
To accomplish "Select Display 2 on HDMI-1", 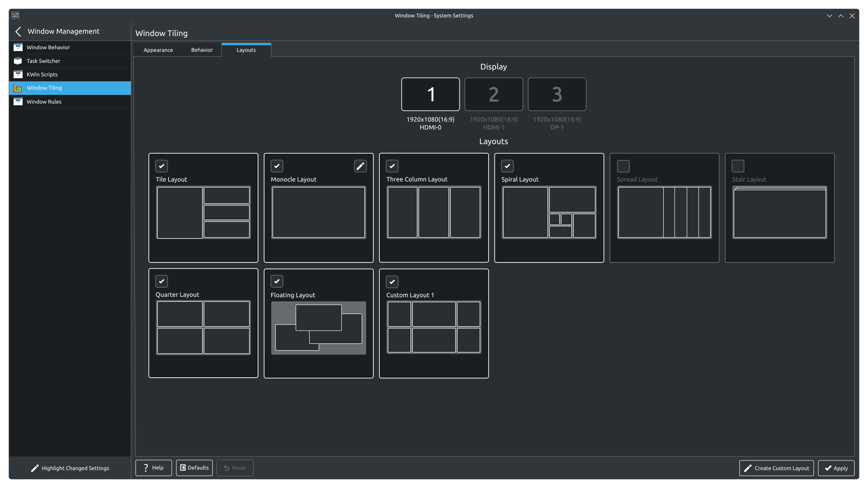I will 494,94.
